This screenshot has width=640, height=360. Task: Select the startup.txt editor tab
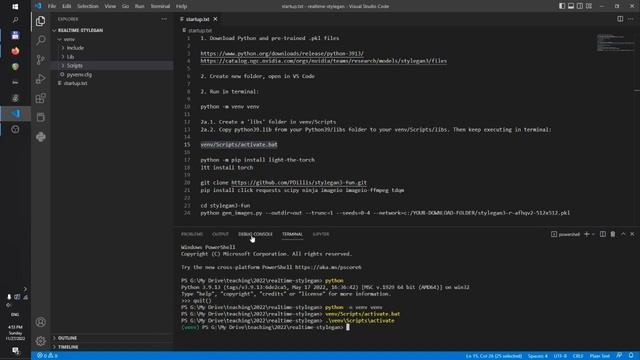pyautogui.click(x=198, y=19)
